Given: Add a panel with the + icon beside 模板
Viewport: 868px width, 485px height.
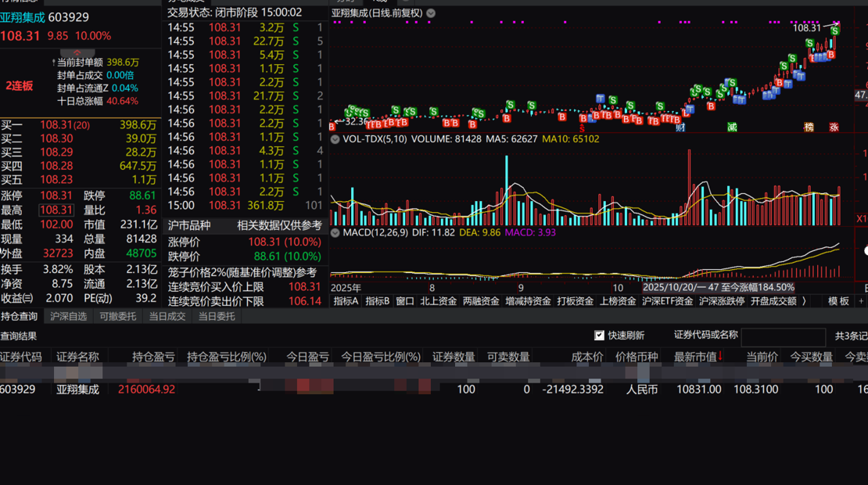Looking at the screenshot, I should tap(861, 301).
